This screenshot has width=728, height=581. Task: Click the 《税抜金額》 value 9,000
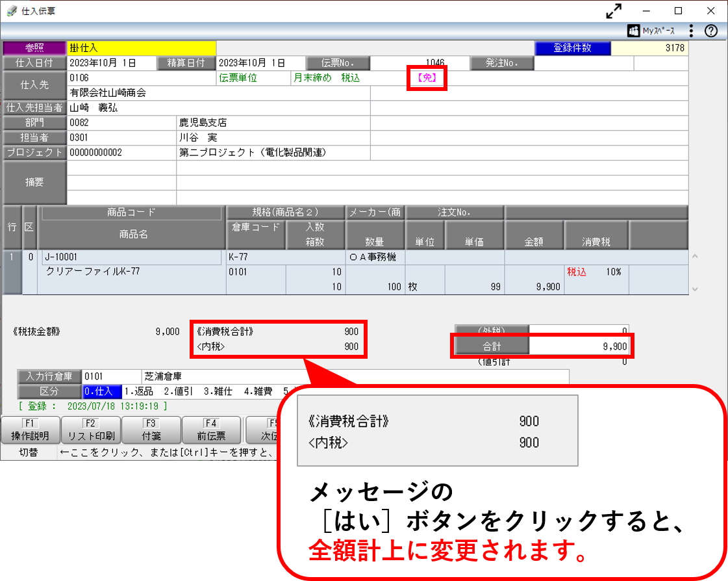point(168,331)
